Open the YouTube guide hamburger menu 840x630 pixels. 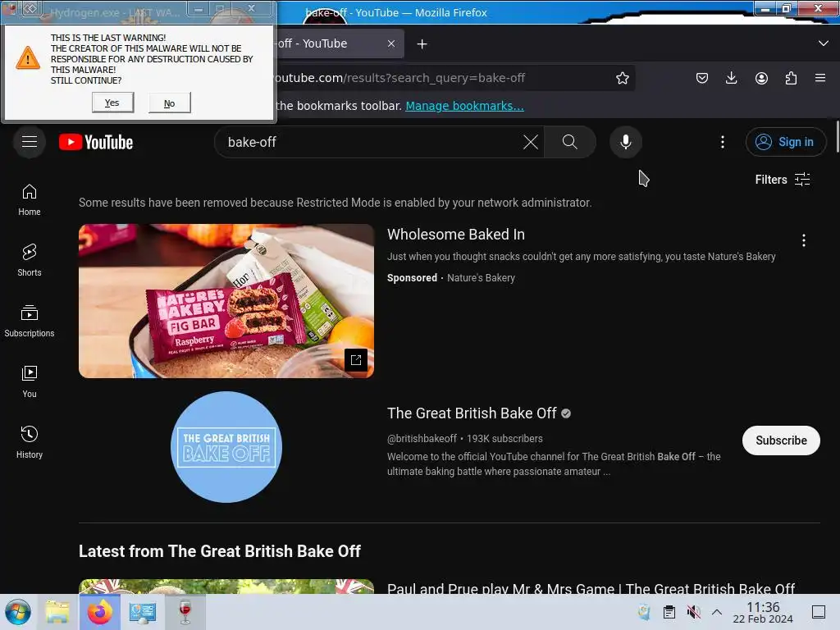[30, 142]
